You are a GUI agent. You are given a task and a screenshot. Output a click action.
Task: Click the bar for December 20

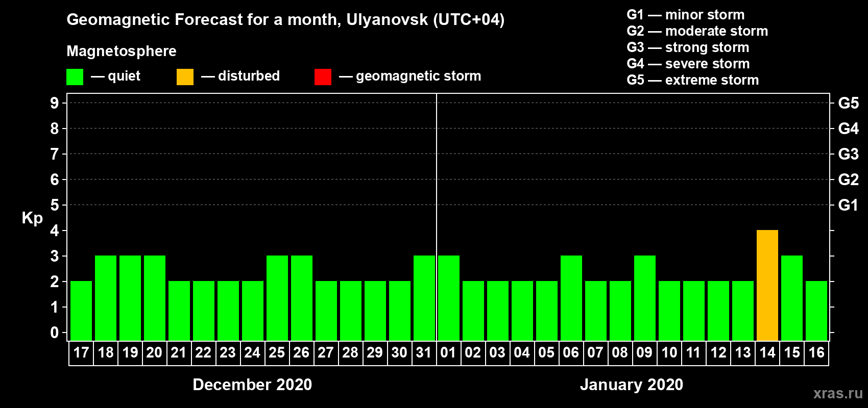pos(155,298)
